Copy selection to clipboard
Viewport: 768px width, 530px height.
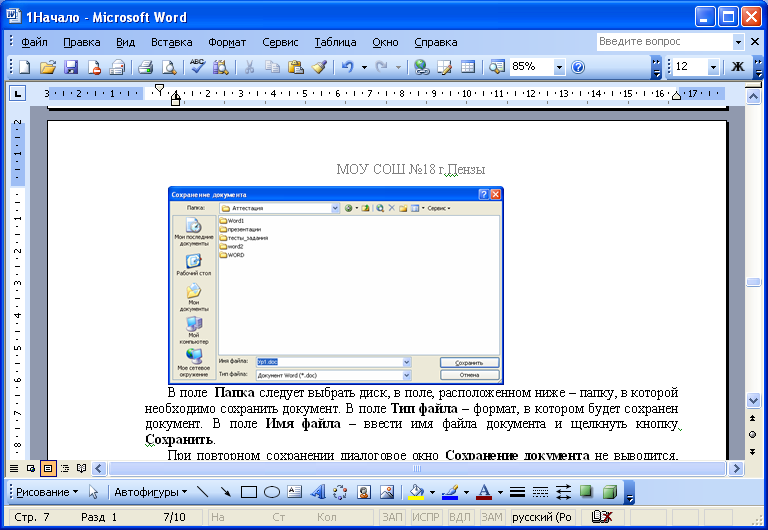pyautogui.click(x=272, y=67)
